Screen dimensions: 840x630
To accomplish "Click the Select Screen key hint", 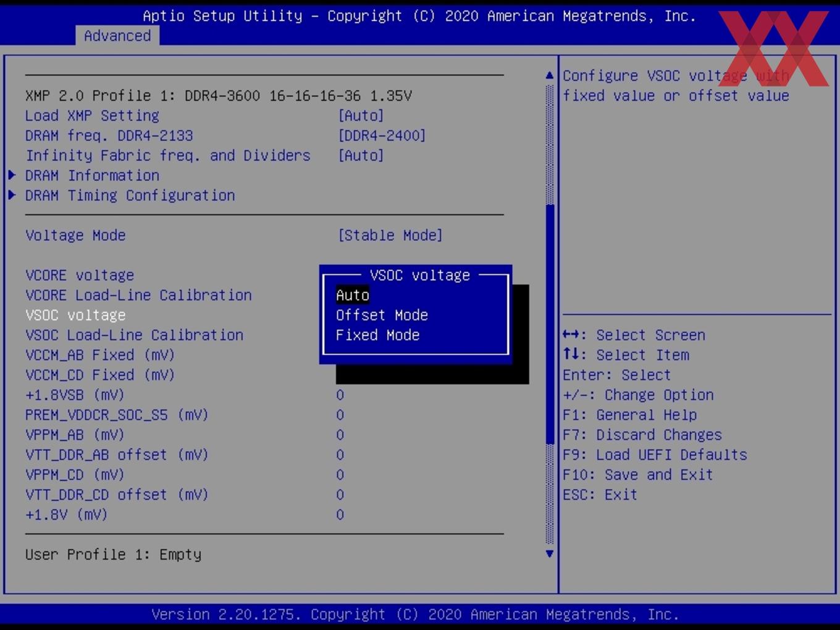I will (x=634, y=335).
